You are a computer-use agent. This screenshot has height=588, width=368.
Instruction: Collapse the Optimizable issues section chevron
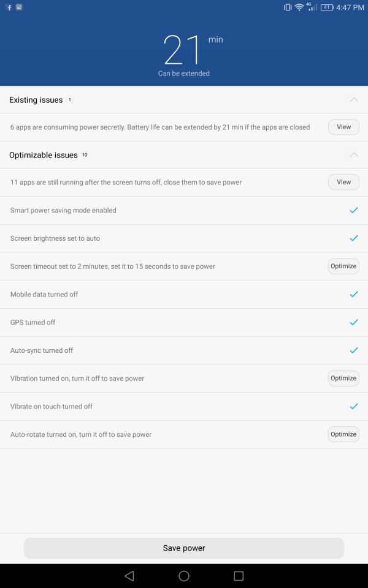pyautogui.click(x=354, y=155)
